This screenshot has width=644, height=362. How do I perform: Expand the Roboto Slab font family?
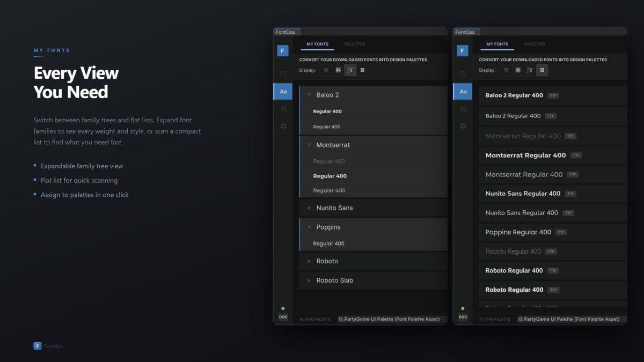coord(309,280)
